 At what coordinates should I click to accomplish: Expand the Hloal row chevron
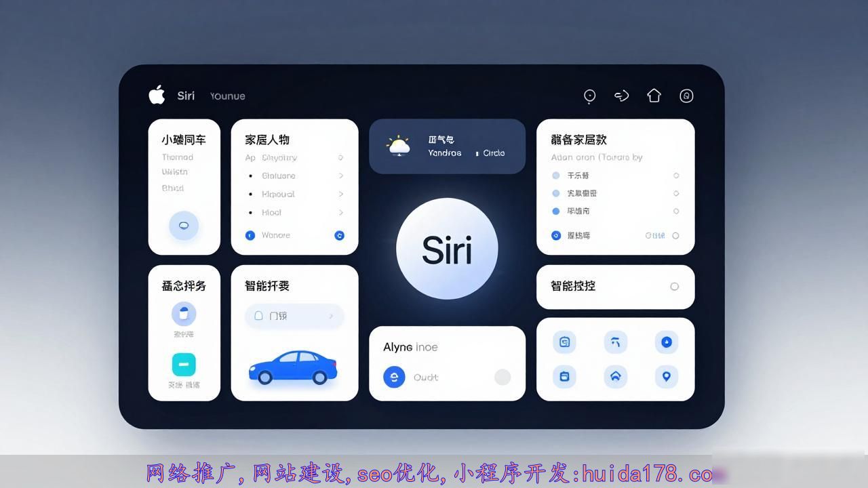(x=340, y=212)
